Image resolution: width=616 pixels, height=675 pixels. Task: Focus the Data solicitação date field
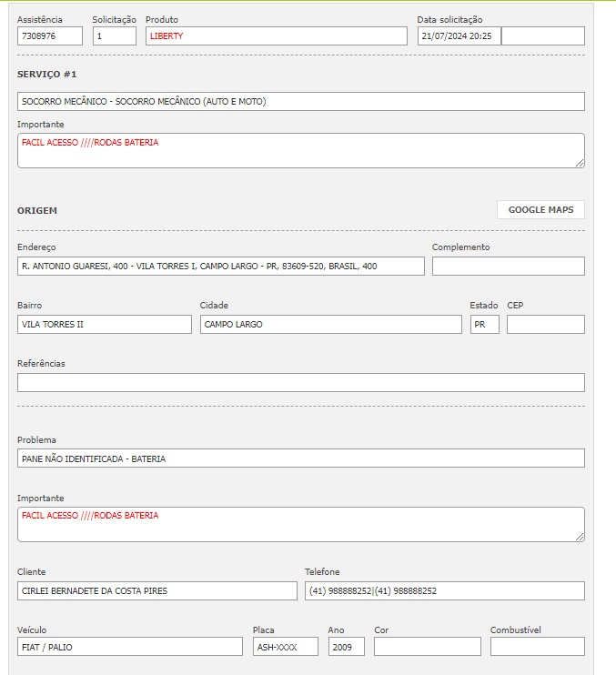click(459, 36)
